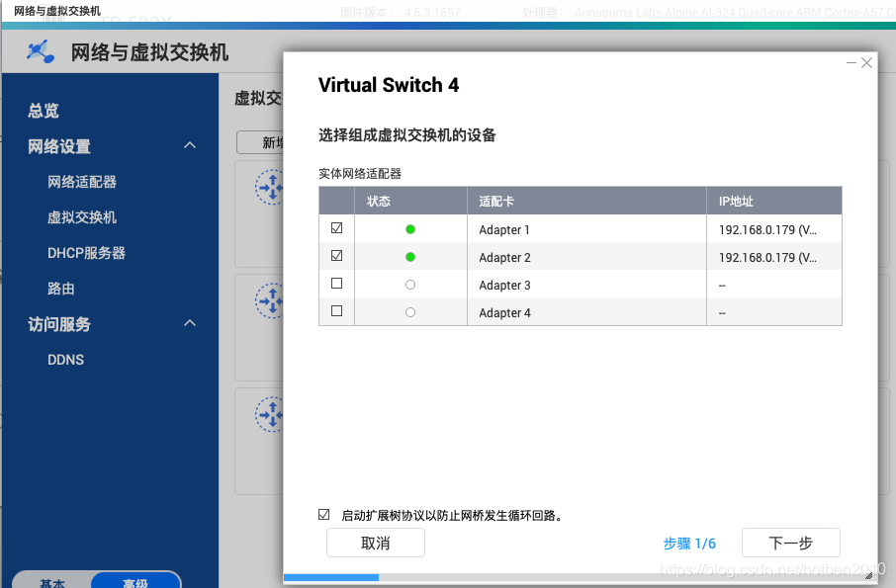Click the Network & Virtual Switch app icon
The image size is (896, 588).
tap(40, 52)
